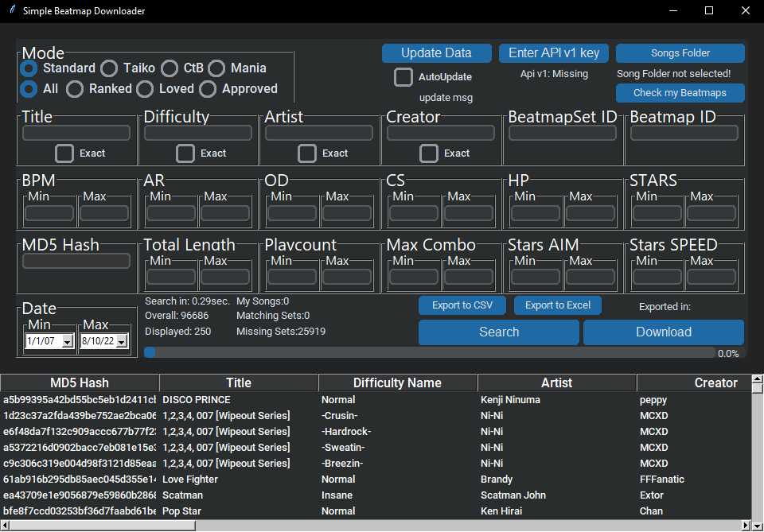Select the Scatman row in results
This screenshot has height=532, width=764.
click(x=239, y=495)
